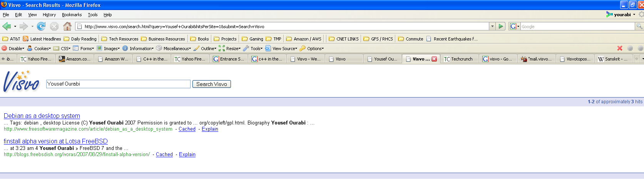The width and height of the screenshot is (644, 185).
Task: Switch to the Techcrunch tab
Action: click(x=460, y=59)
